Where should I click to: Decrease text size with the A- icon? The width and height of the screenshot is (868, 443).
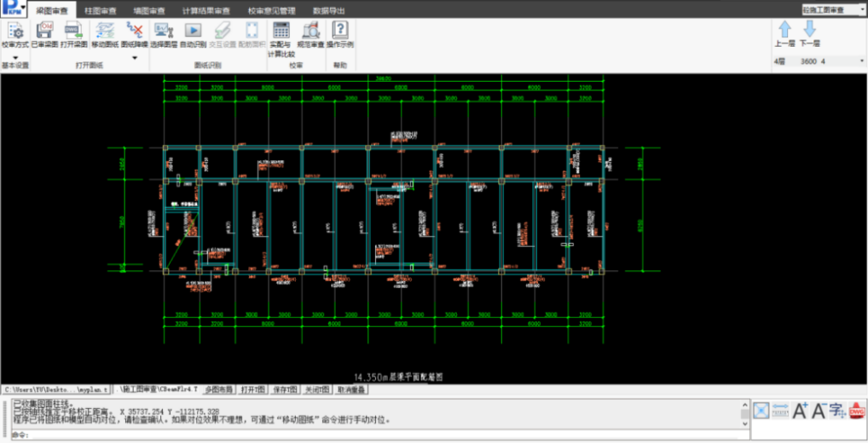coord(819,411)
